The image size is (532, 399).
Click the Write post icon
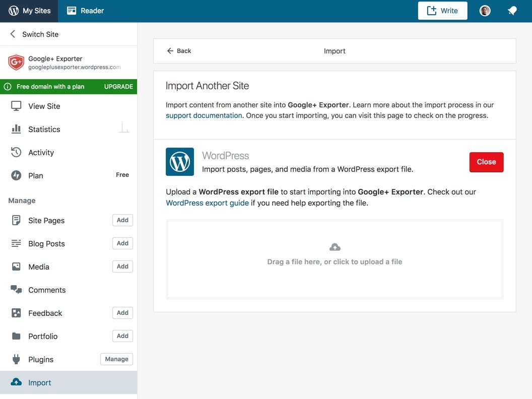click(432, 11)
